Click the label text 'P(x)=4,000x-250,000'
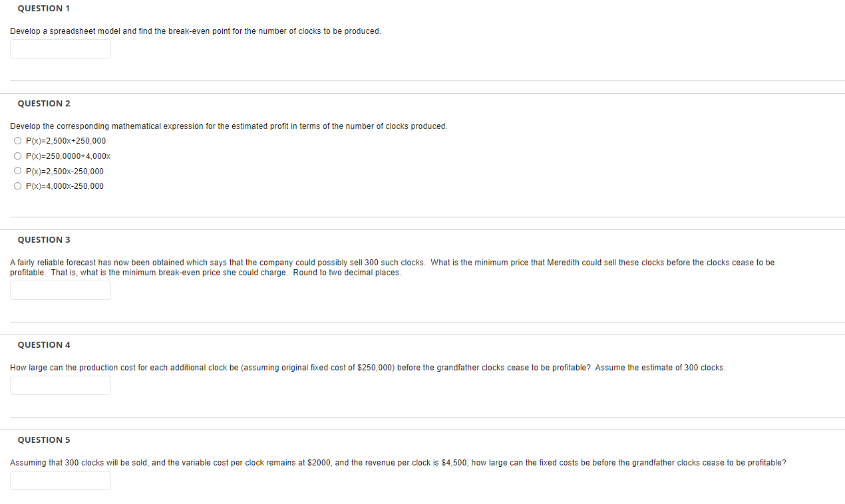The width and height of the screenshot is (845, 504). 65,186
